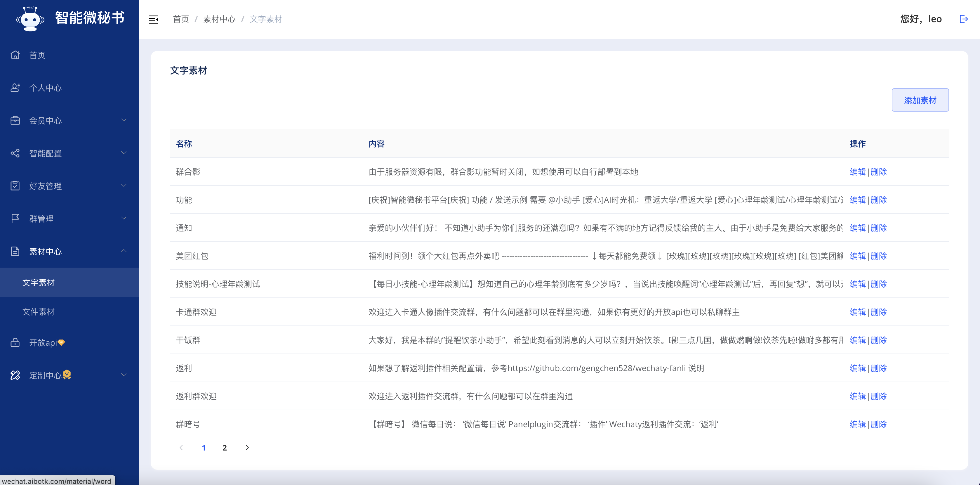980x485 pixels.
Task: Expand the 定制中心 menu chevron
Action: 124,375
